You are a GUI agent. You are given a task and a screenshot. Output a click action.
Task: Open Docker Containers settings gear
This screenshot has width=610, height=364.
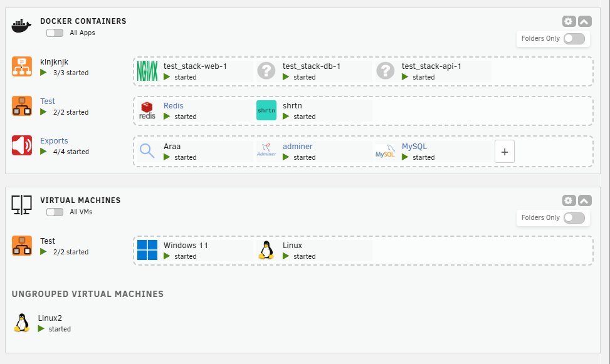tap(569, 21)
